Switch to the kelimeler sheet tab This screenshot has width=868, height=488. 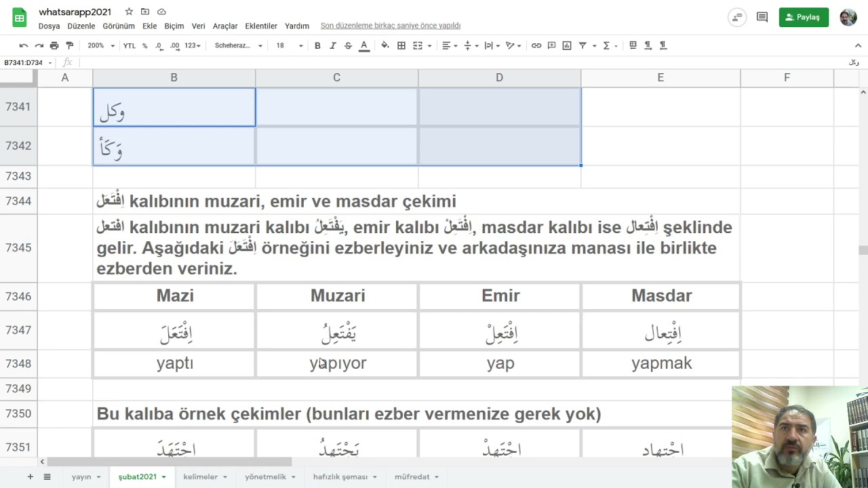tap(205, 476)
